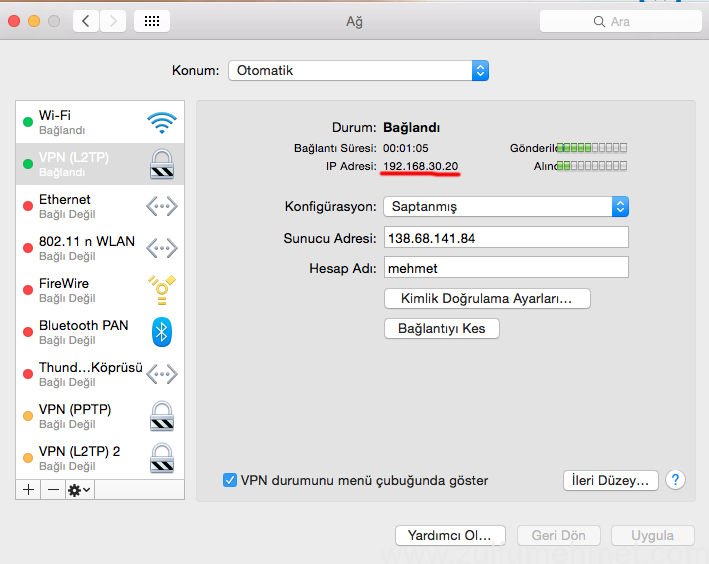Click the VPN (L2TP) padlock icon
The width and height of the screenshot is (709, 564).
tap(161, 164)
